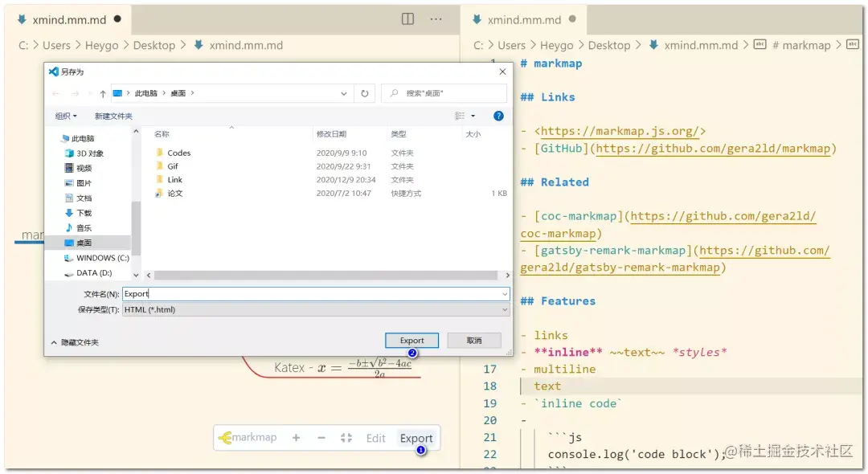Open the 保存类型 HTML dropdown
868x474 pixels.
coord(316,310)
